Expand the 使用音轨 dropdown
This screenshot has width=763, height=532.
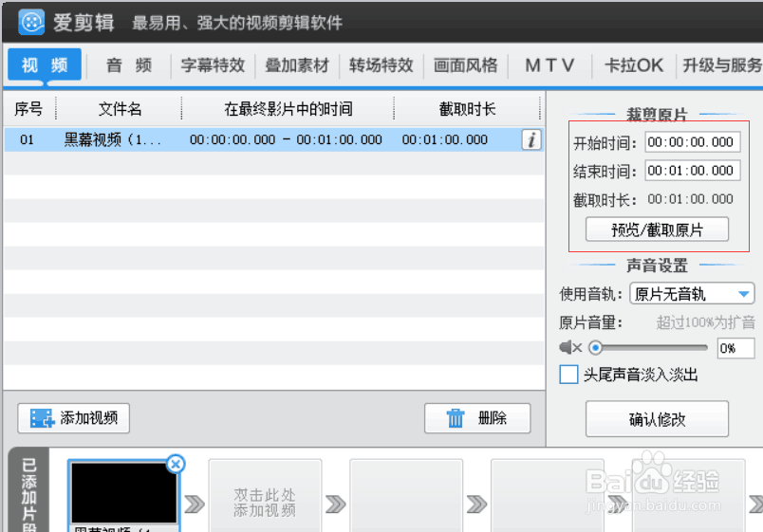[692, 294]
